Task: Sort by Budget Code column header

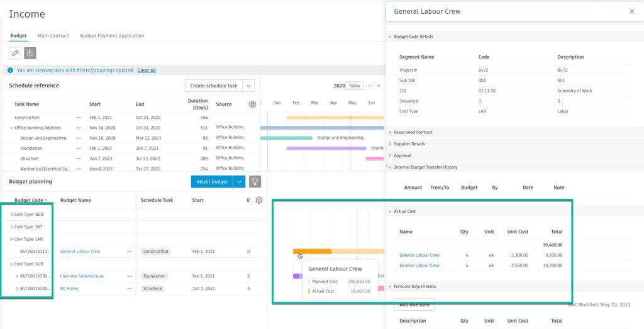Action: (31, 201)
